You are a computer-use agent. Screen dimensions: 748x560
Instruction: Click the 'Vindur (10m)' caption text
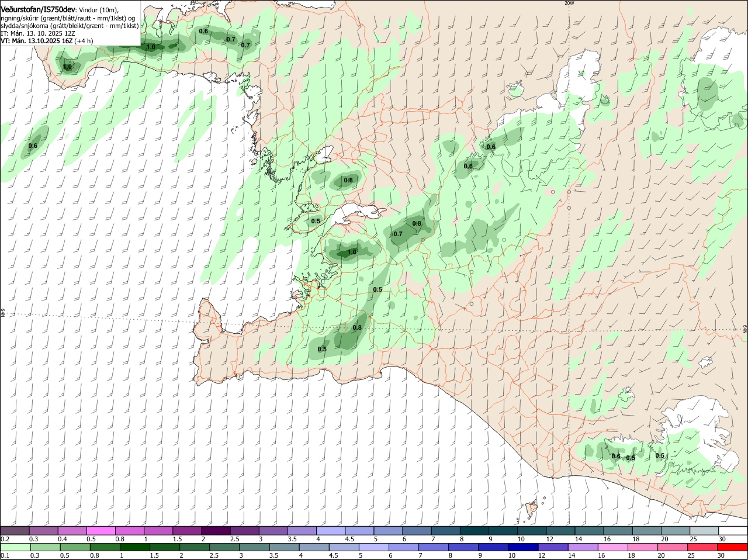pos(98,11)
